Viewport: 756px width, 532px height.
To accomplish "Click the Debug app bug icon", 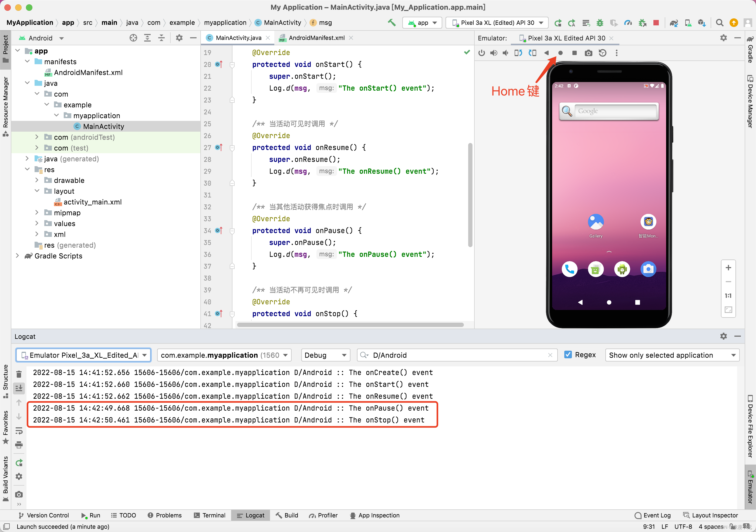I will [600, 23].
